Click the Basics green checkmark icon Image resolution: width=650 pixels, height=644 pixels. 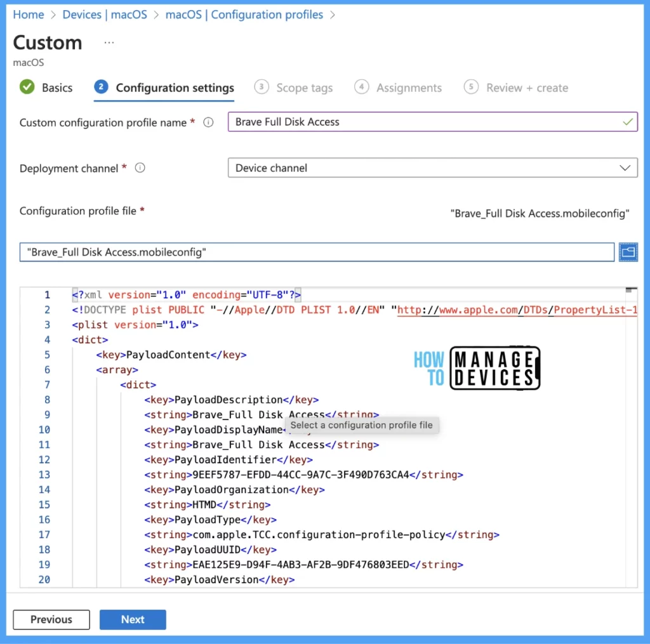[x=27, y=87]
